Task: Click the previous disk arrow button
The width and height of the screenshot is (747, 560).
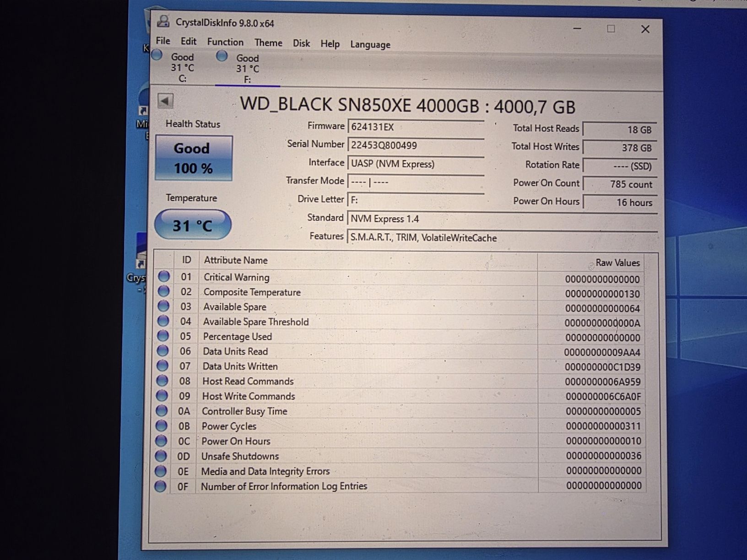Action: pos(165,101)
